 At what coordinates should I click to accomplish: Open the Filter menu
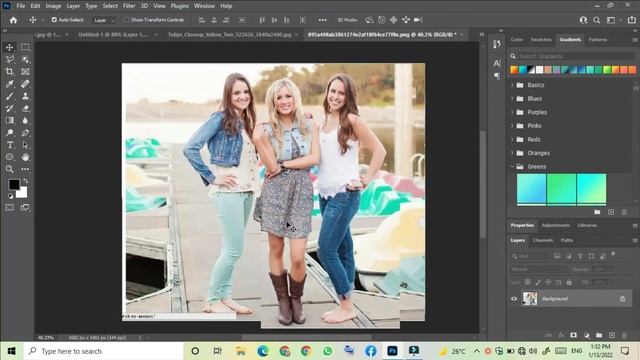click(129, 6)
